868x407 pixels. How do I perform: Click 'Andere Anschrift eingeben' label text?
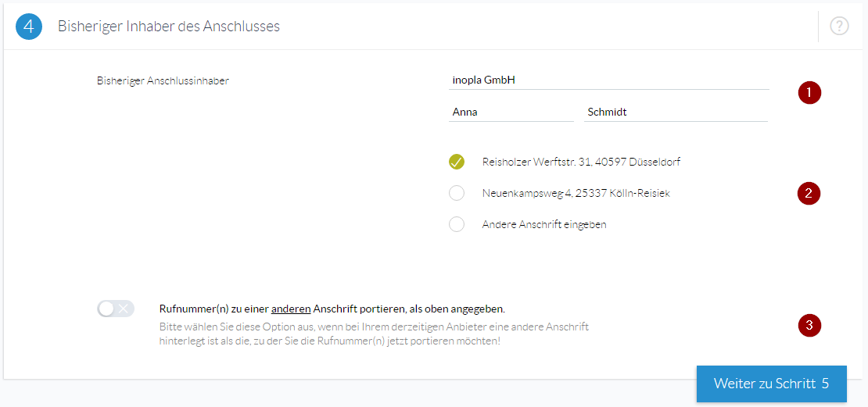(545, 225)
